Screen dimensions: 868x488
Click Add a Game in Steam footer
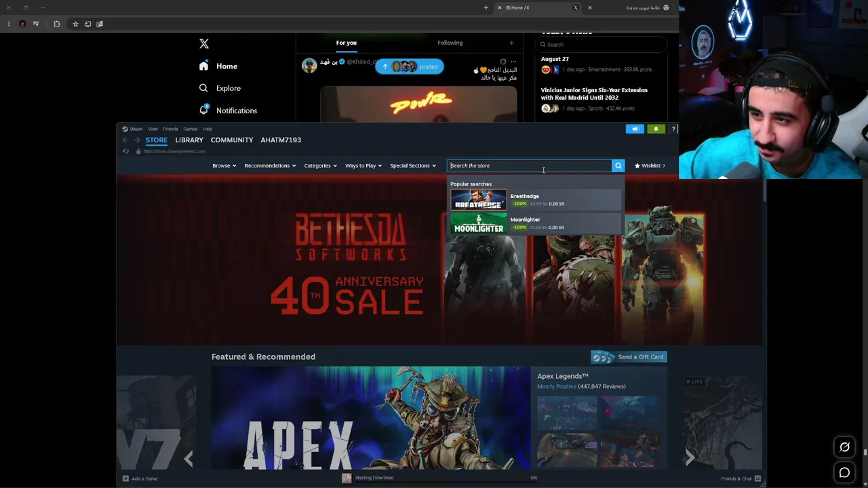[x=140, y=479]
